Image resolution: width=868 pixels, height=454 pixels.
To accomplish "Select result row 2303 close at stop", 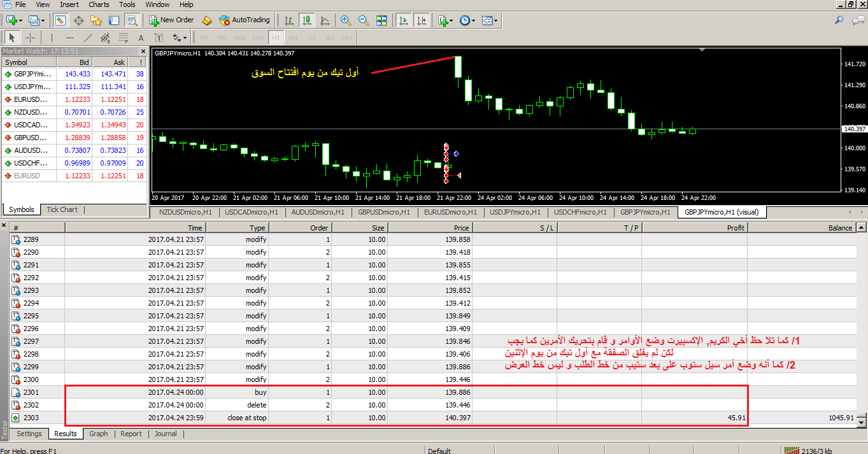I will pos(433,418).
